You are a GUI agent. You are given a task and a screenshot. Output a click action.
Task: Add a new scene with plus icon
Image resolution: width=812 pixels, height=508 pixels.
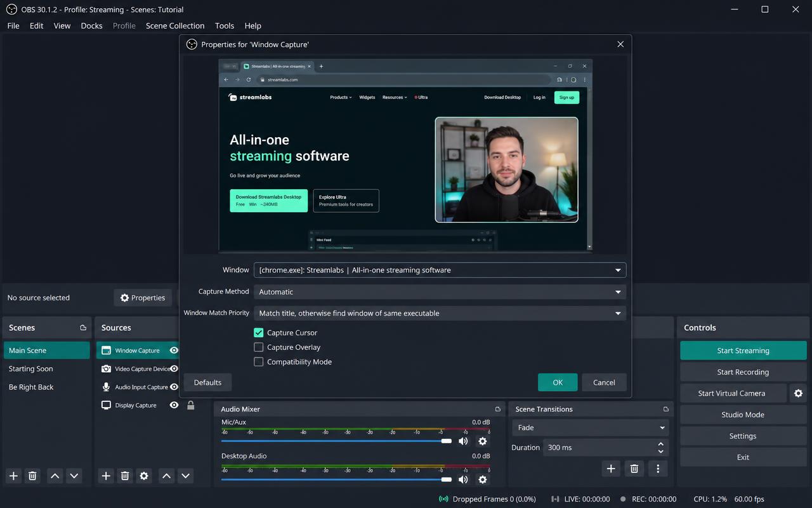(13, 476)
